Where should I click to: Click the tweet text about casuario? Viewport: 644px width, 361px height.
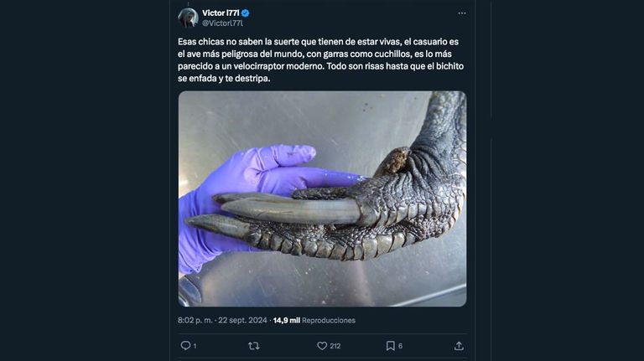pos(321,60)
